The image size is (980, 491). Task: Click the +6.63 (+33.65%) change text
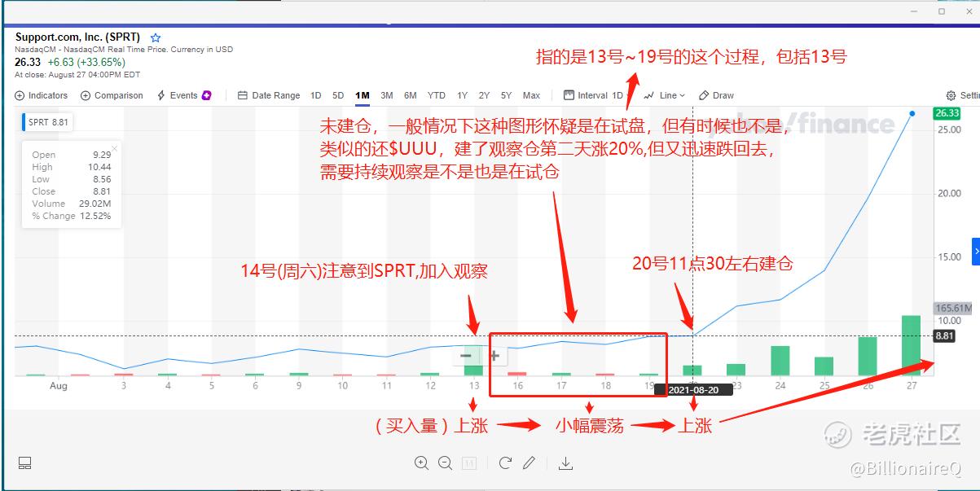(86, 62)
